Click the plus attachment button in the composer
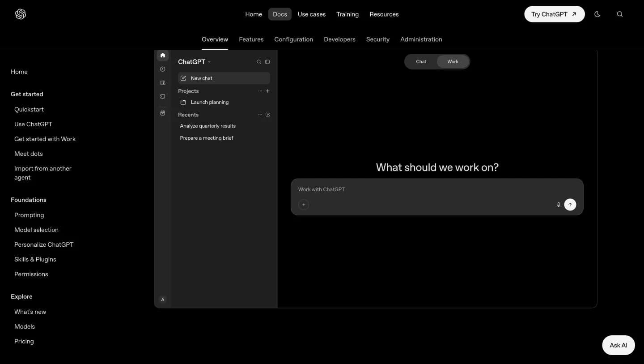 click(x=304, y=205)
